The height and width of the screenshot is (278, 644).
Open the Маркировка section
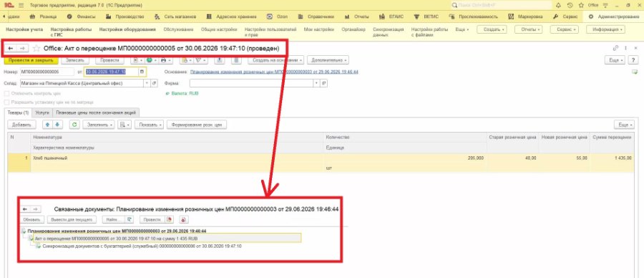point(526,16)
